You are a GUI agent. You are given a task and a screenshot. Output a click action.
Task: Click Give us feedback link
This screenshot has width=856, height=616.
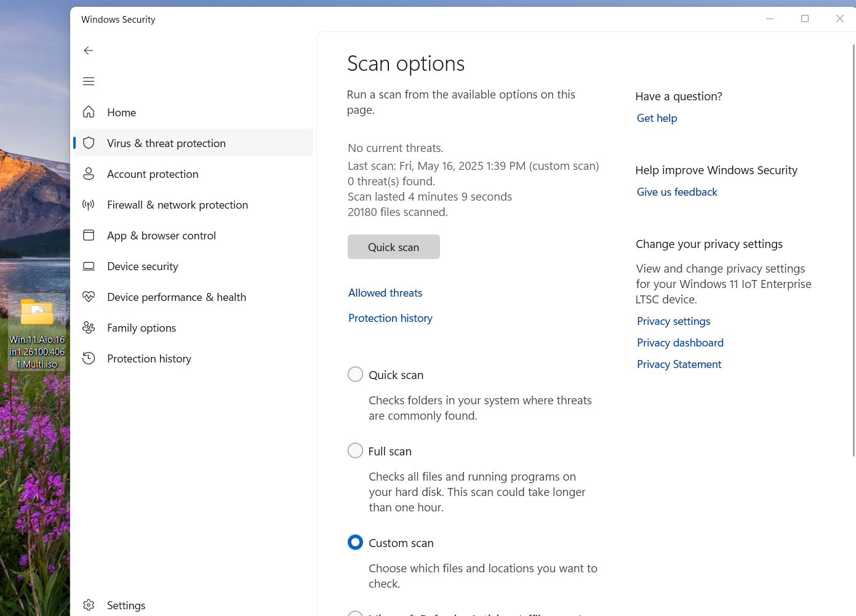click(x=677, y=192)
